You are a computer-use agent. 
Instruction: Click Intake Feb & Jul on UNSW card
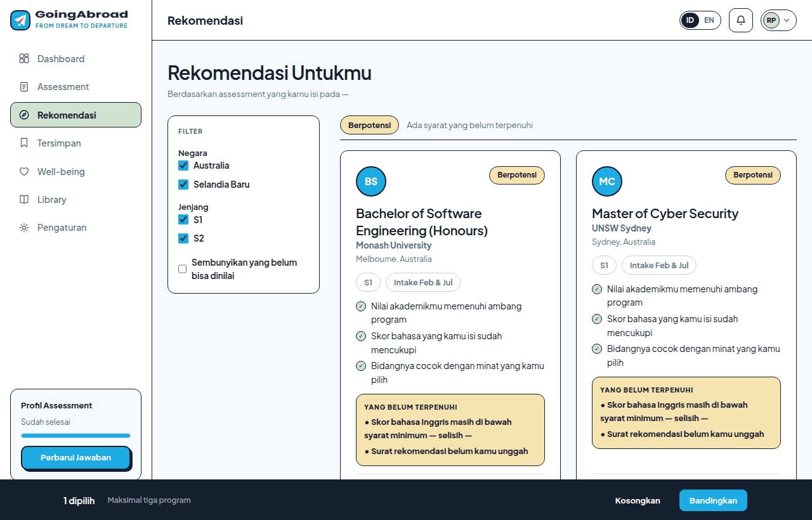click(x=659, y=265)
